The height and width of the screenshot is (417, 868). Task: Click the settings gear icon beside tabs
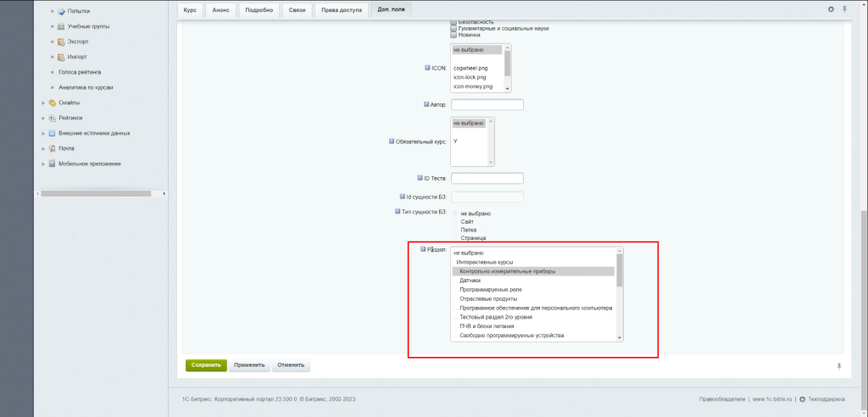point(831,8)
